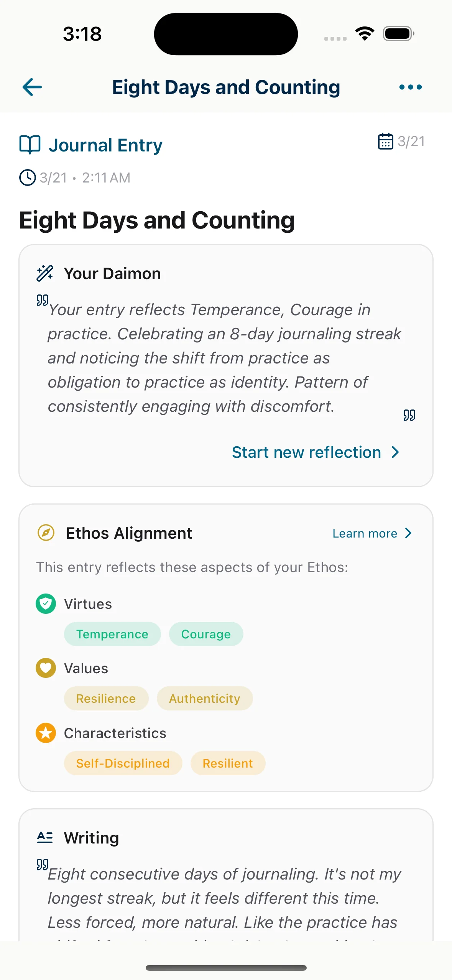This screenshot has height=980, width=452.
Task: Open the three-dot overflow menu
Action: click(x=410, y=87)
